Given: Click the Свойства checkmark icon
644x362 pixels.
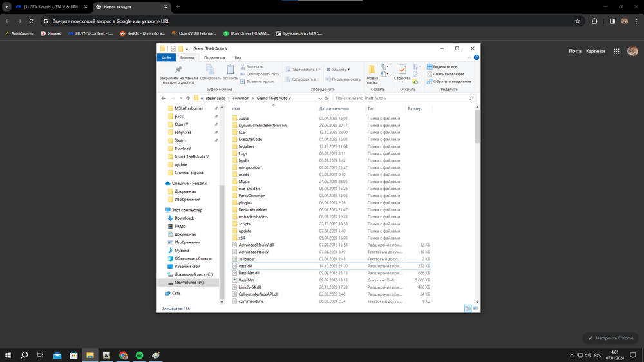Looking at the screenshot, I should click(402, 70).
